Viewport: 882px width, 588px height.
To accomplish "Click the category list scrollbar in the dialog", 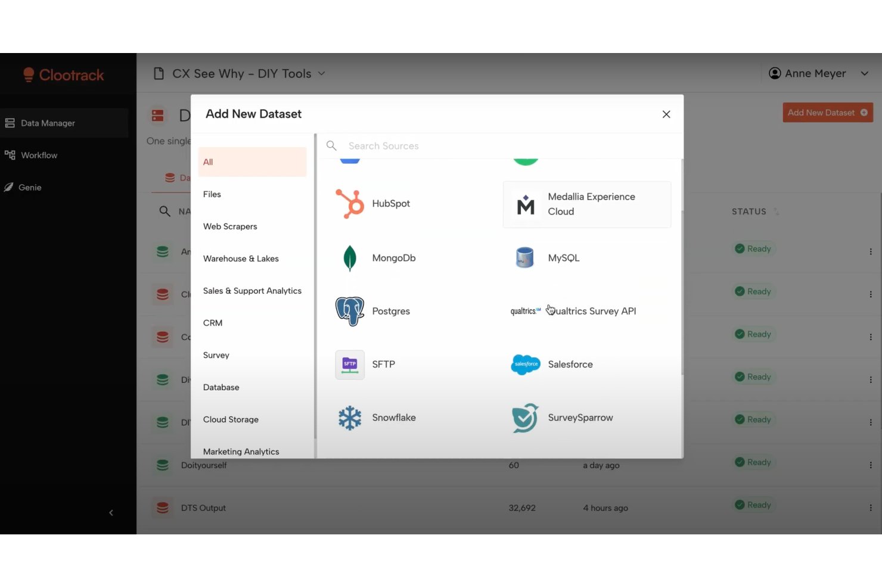I will coord(315,286).
